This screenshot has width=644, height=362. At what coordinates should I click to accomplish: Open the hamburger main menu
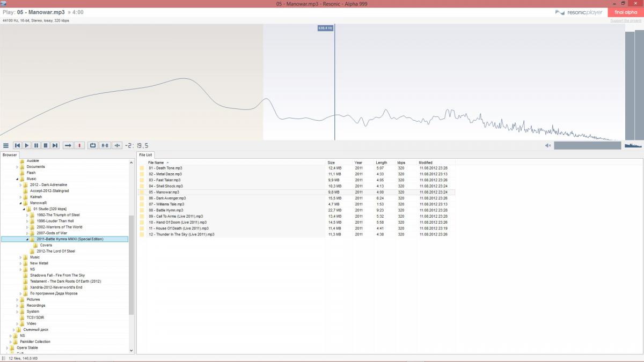pyautogui.click(x=6, y=145)
